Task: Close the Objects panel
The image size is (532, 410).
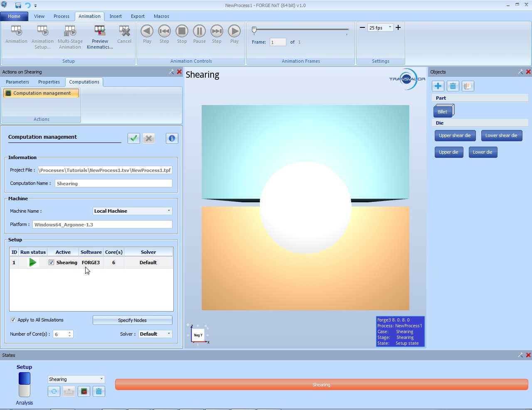Action: (529, 72)
